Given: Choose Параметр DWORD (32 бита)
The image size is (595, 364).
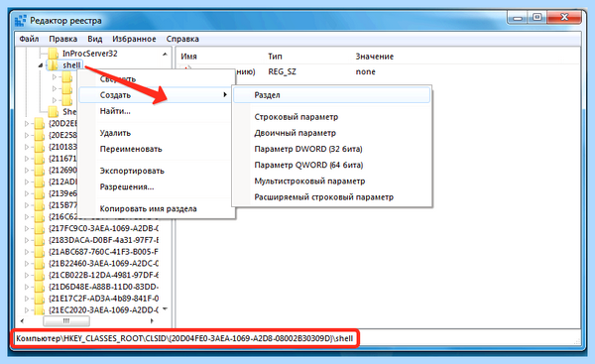Looking at the screenshot, I should 308,149.
